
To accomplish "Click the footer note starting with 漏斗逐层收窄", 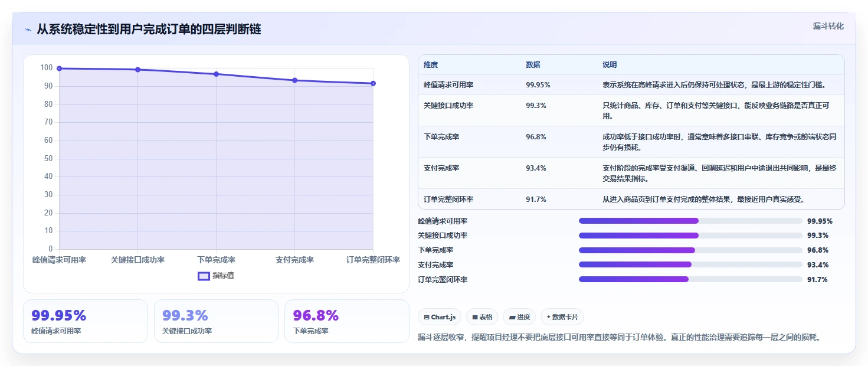I will point(619,338).
